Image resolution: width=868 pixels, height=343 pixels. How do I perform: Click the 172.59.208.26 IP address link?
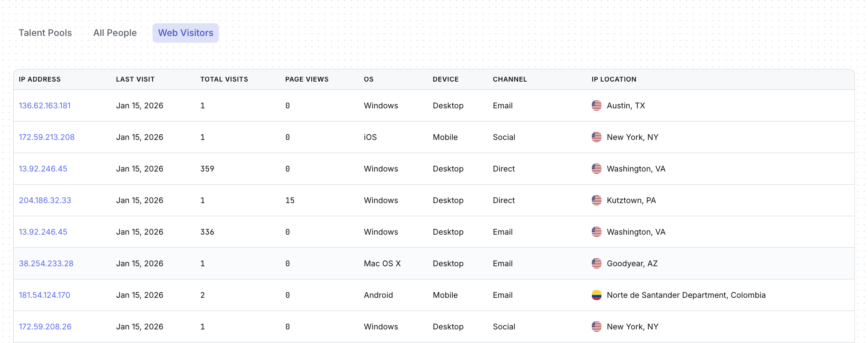tap(45, 327)
